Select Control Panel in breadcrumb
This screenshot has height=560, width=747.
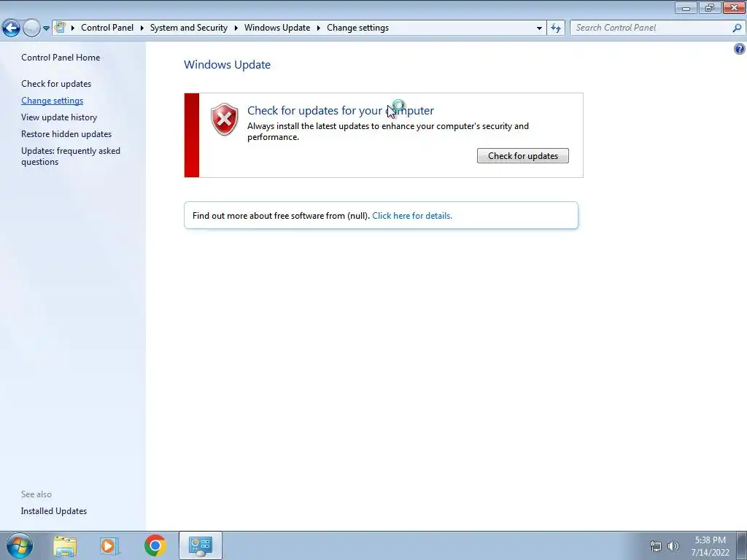107,28
